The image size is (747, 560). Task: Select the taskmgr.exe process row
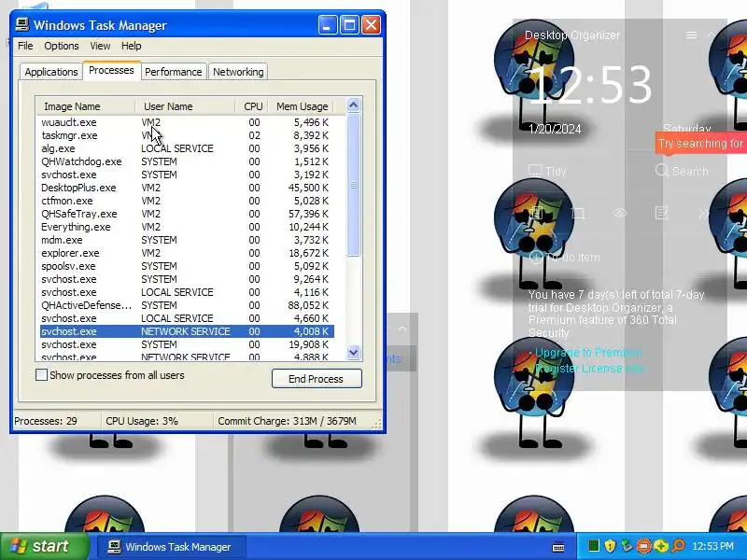[187, 135]
